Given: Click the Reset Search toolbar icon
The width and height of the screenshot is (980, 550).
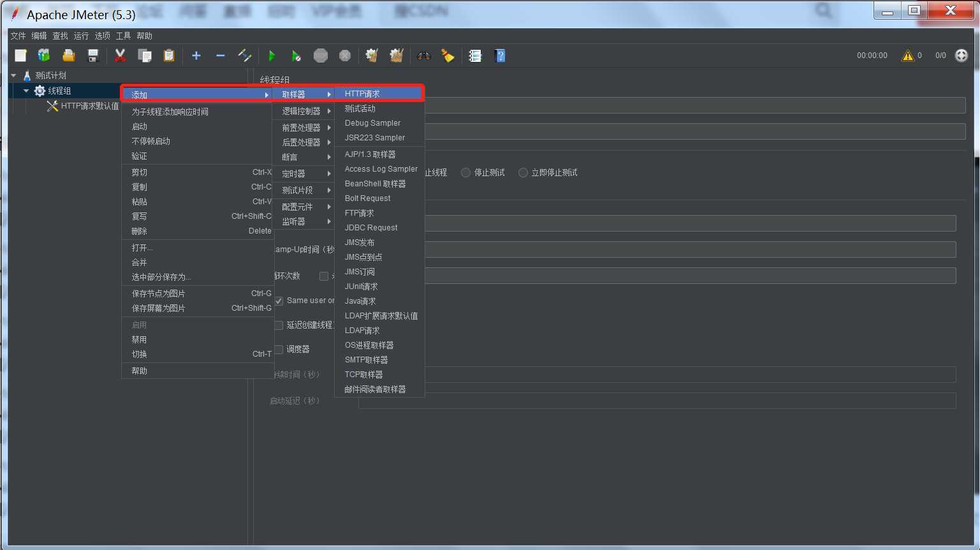Looking at the screenshot, I should tap(448, 56).
